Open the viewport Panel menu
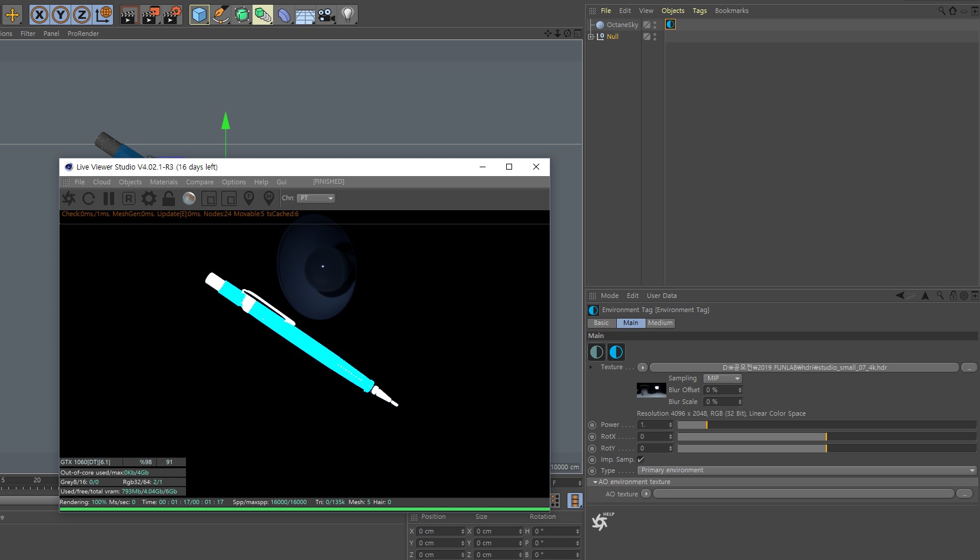Image resolution: width=980 pixels, height=560 pixels. coord(51,34)
